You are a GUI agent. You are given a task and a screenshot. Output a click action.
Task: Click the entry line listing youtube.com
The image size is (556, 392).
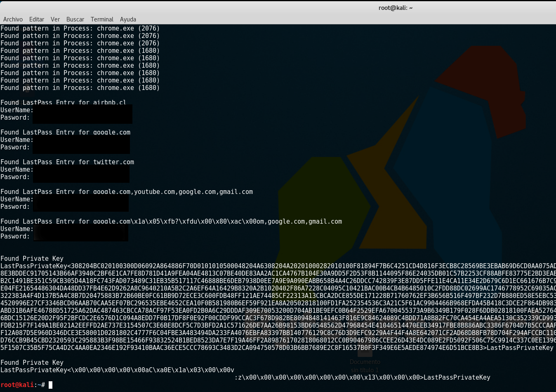(127, 192)
